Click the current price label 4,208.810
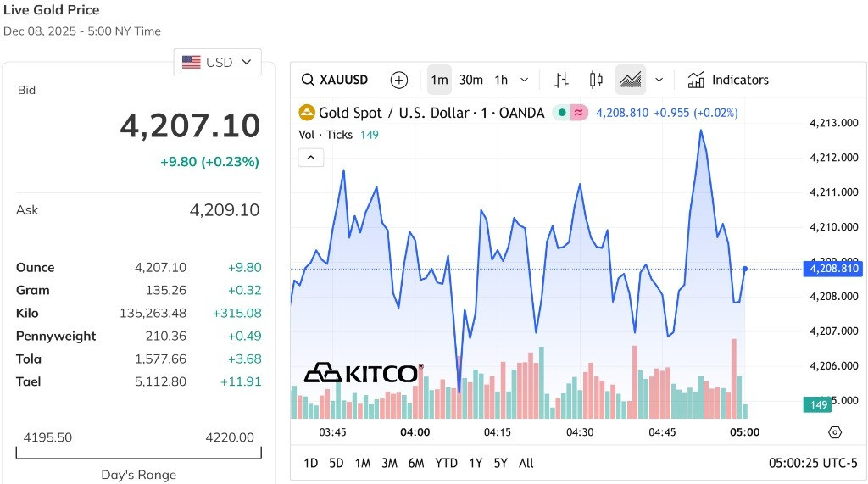Viewport: 868px width, 484px height. 834,269
